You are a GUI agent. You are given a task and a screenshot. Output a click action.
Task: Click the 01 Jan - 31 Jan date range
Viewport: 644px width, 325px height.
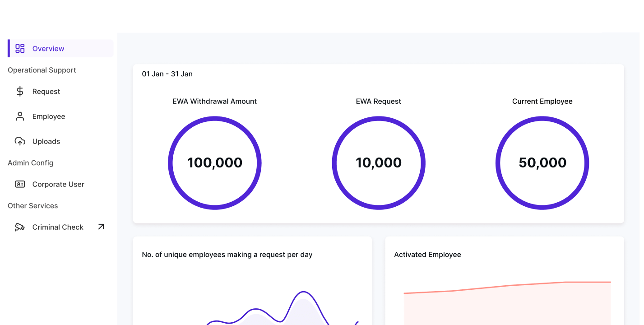[167, 74]
